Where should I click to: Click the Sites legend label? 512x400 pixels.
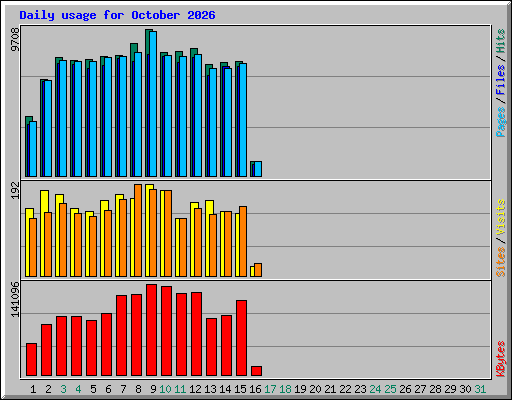coord(501,262)
